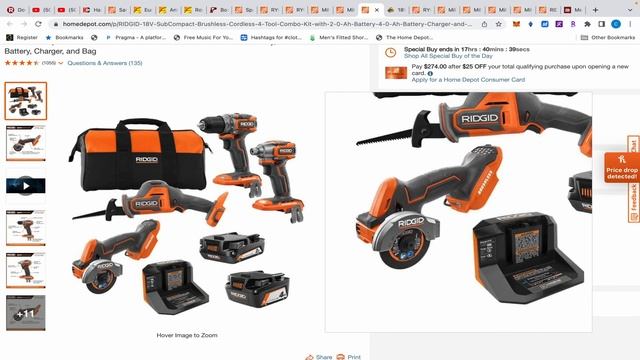View site info via lock icon
Viewport: 640px width, 360px height.
(x=56, y=24)
